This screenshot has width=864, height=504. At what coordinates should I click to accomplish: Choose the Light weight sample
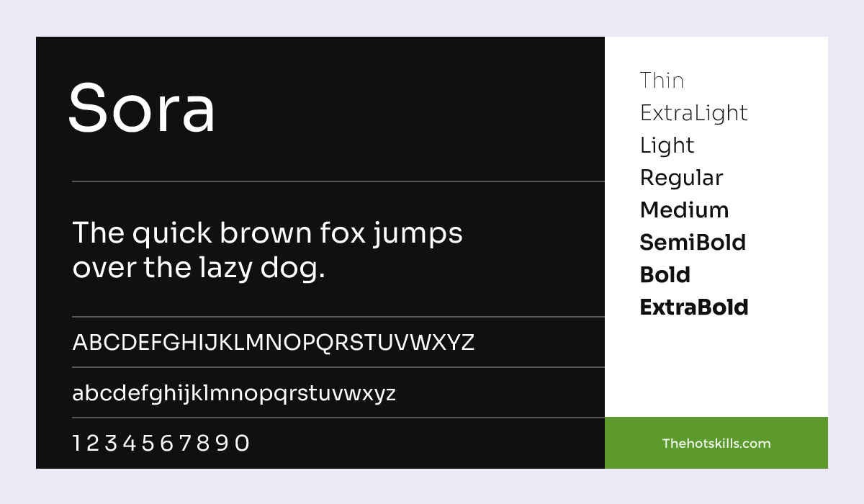(x=667, y=145)
